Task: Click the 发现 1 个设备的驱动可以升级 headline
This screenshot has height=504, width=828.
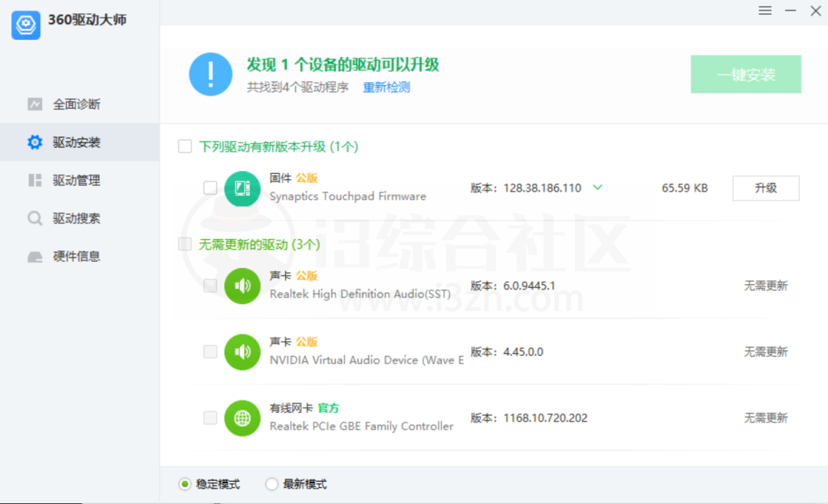Action: tap(343, 64)
